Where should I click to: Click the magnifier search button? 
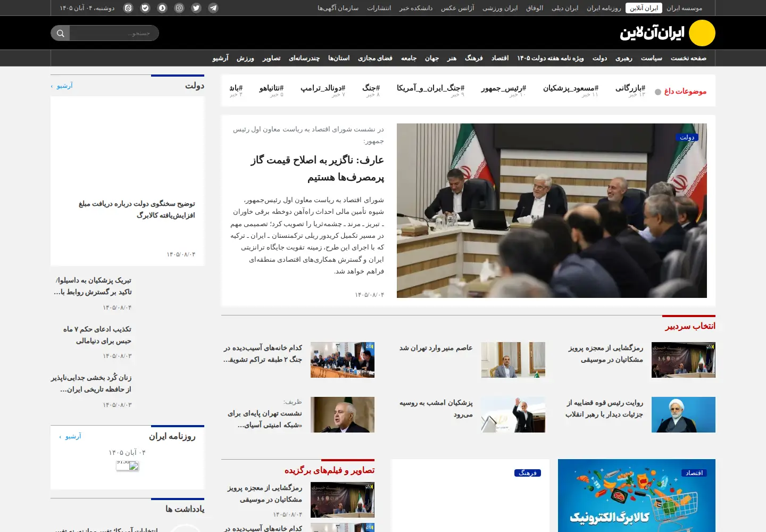60,33
